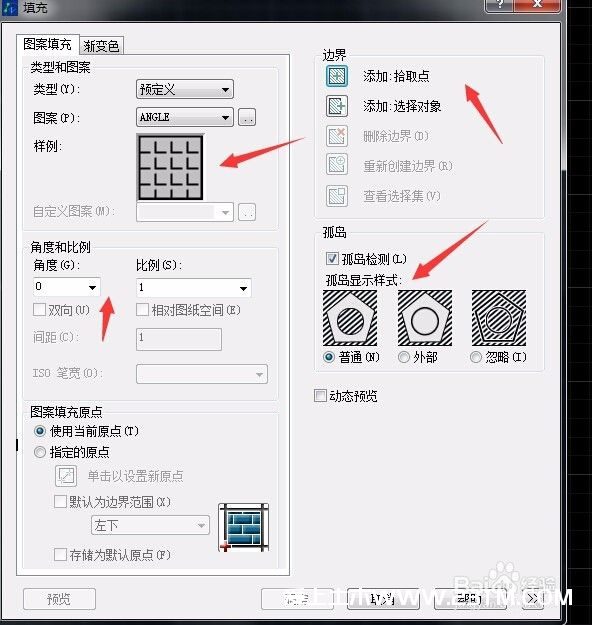
Task: Expand the dialog with the >> button
Action: click(x=533, y=599)
